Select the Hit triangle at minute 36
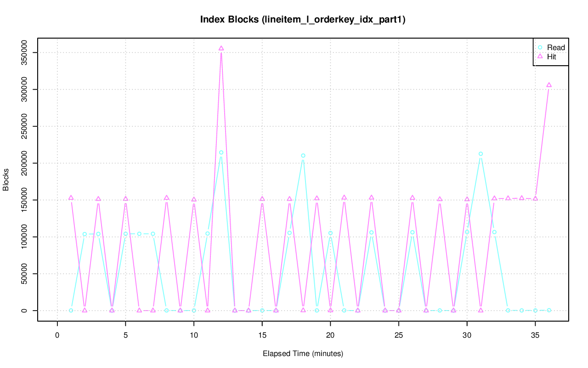The height and width of the screenshot is (368, 588). pos(549,85)
